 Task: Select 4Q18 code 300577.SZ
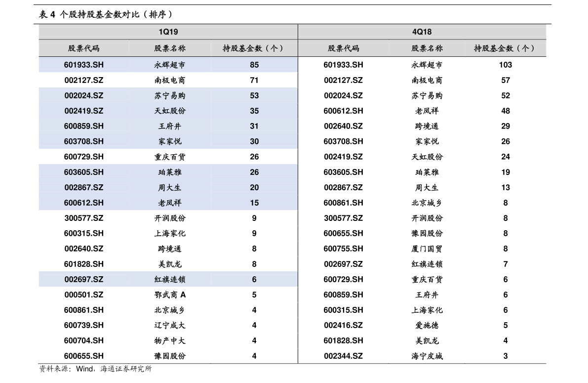[x=344, y=218]
